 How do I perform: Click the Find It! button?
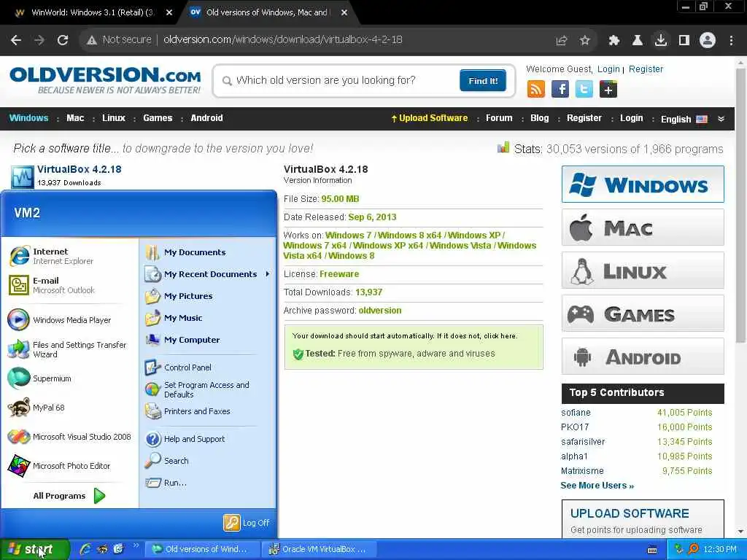click(483, 80)
